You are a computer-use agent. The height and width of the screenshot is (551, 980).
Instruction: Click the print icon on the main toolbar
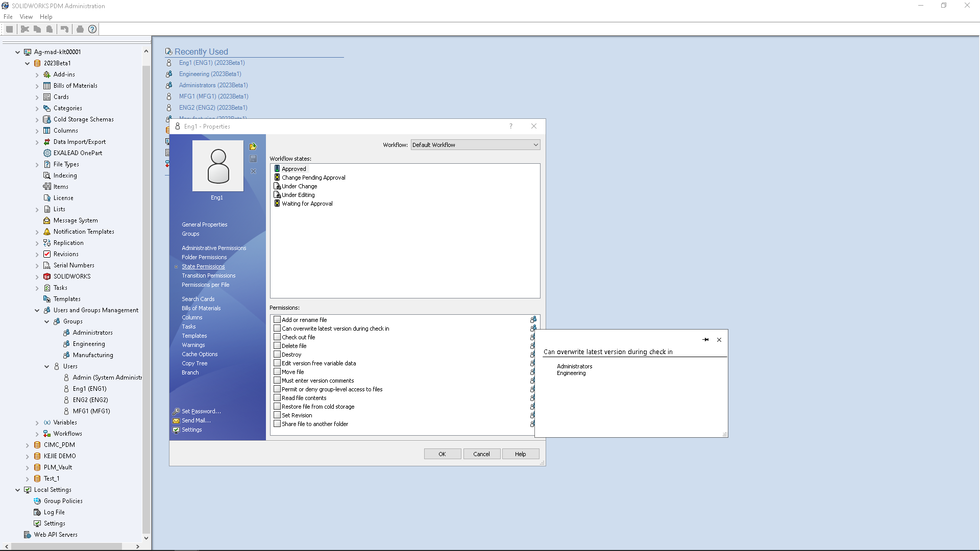(80, 29)
